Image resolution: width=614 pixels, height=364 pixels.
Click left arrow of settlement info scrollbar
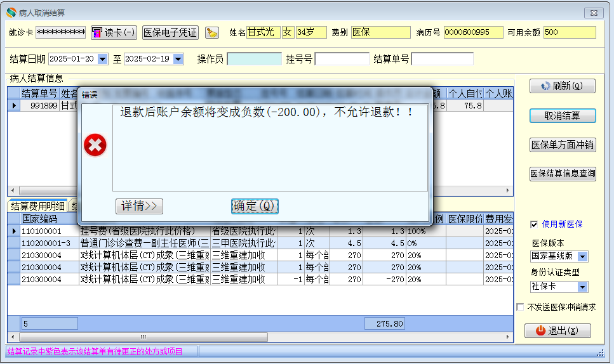coord(13,190)
